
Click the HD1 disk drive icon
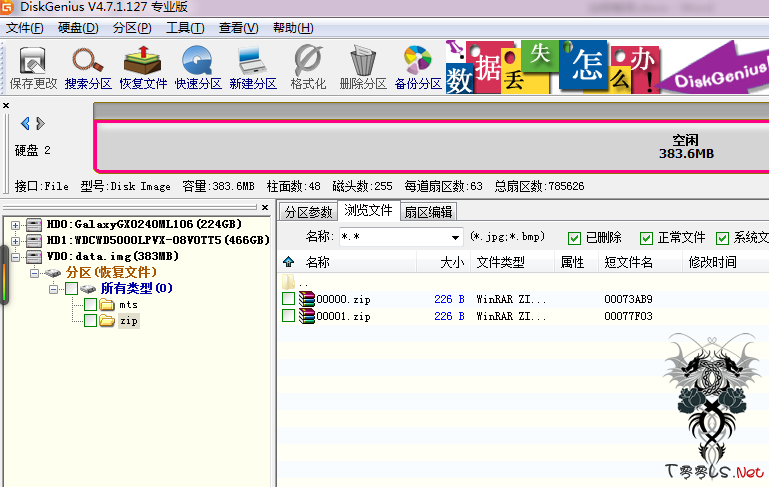pos(34,240)
